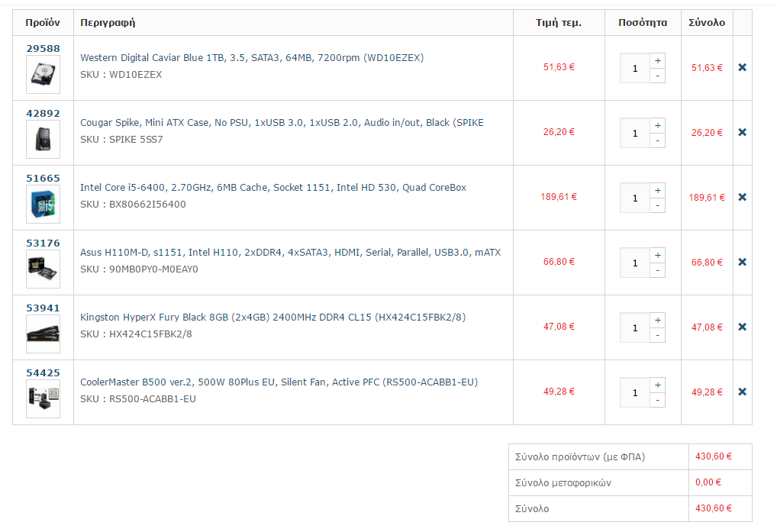
Task: Increase quantity of Cougar Spike case
Action: [x=658, y=125]
